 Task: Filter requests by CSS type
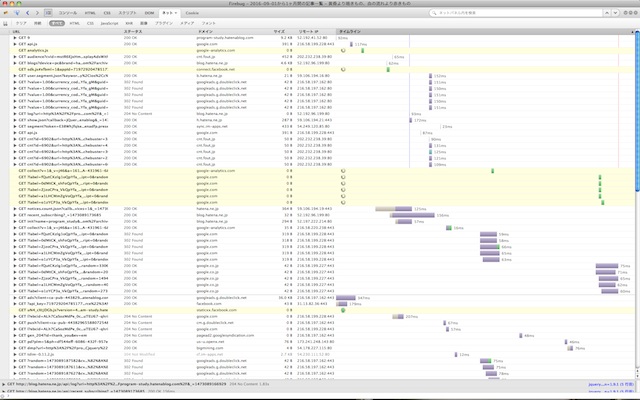pos(90,24)
